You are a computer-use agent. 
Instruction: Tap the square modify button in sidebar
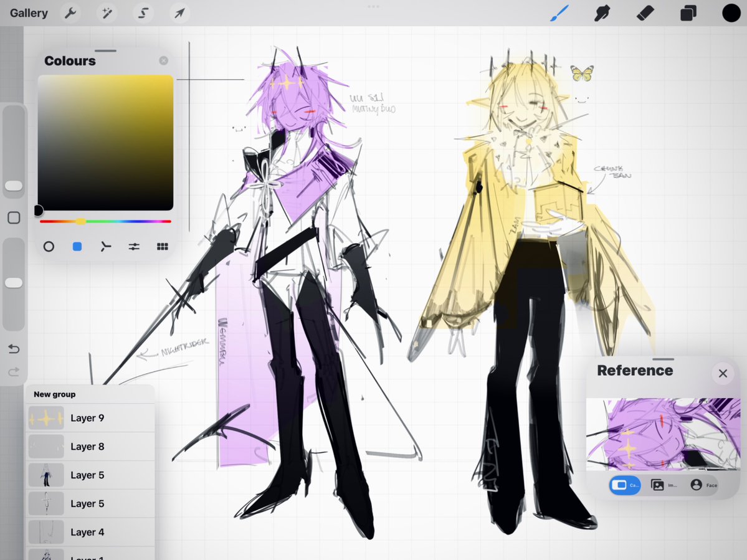pos(14,217)
